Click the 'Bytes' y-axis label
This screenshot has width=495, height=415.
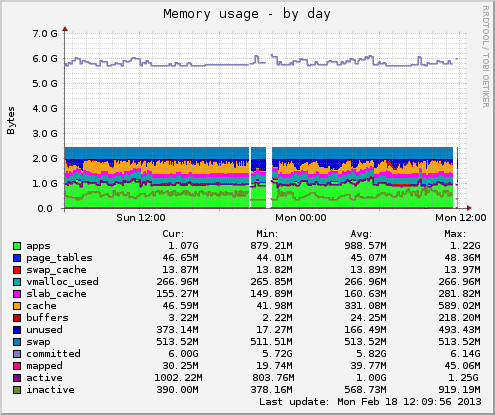(x=11, y=120)
